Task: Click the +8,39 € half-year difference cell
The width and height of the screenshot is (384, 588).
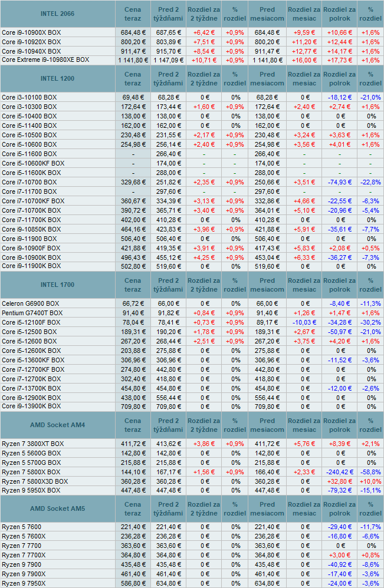Action: click(339, 444)
